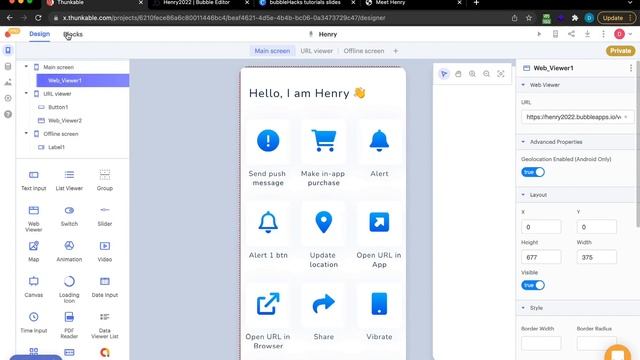Viewport: 640px width, 360px height.
Task: Pick the Slider component
Action: click(104, 216)
